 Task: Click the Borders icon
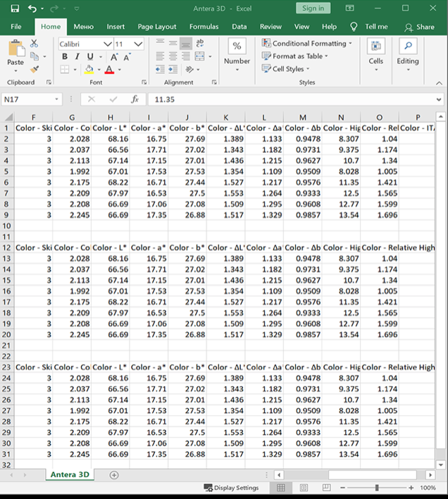click(x=65, y=69)
